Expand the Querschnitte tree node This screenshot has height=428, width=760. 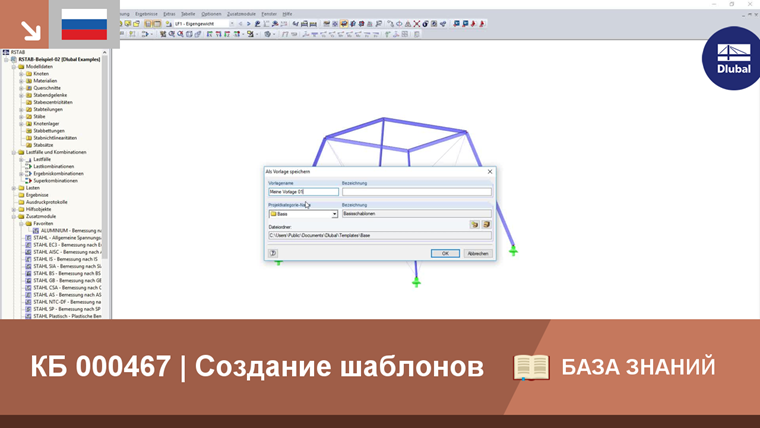(21, 88)
